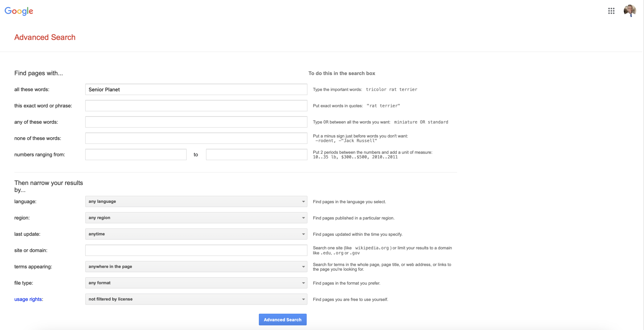644x330 pixels.
Task: Click the 'Find pages in the language you select.' hint
Action: (349, 202)
